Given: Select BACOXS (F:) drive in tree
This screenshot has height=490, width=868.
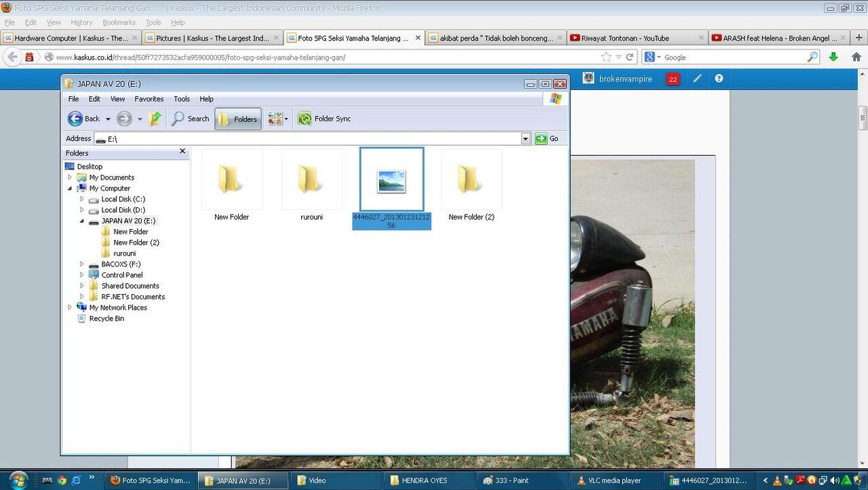Looking at the screenshot, I should tap(121, 264).
